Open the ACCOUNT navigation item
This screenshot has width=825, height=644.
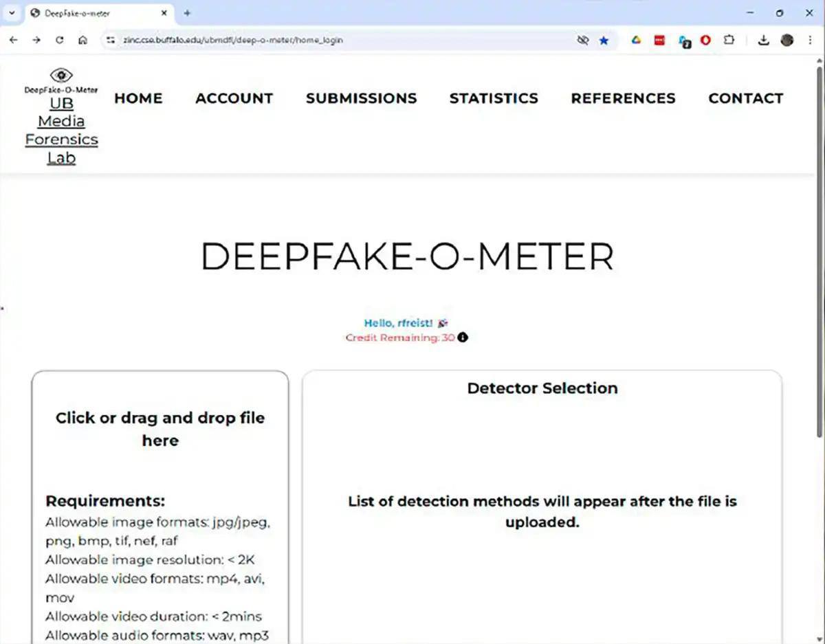point(234,98)
